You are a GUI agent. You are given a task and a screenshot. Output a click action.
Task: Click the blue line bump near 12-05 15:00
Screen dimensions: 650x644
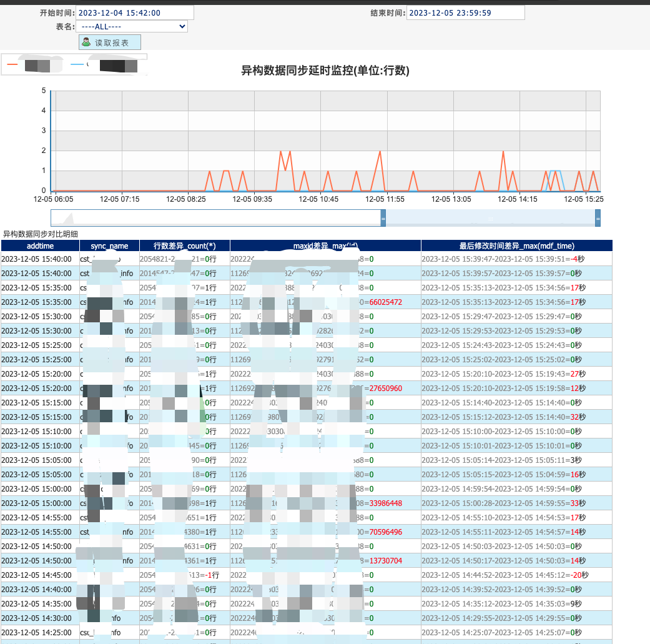coord(555,171)
